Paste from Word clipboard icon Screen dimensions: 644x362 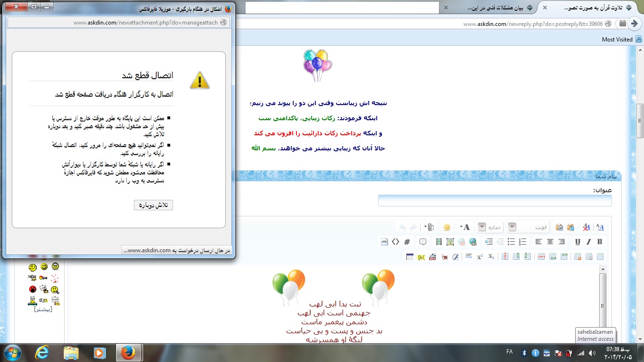pyautogui.click(x=559, y=227)
